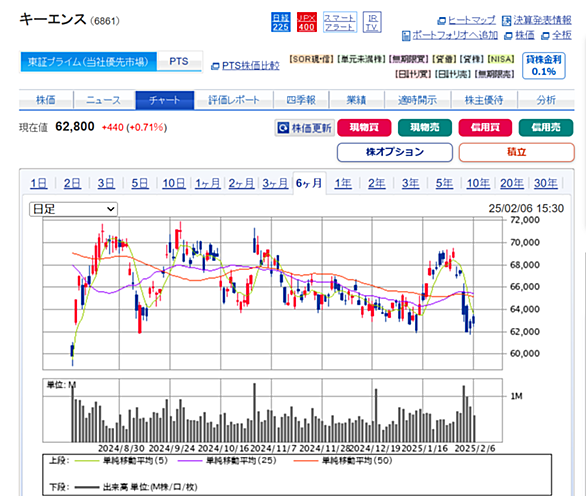Open the 業績 tab

point(357,100)
